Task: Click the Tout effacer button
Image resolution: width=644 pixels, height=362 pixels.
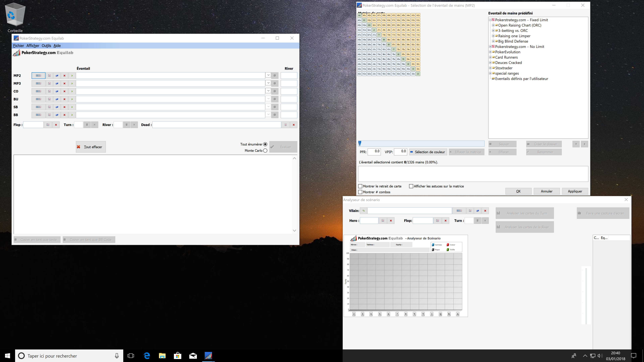Action: pos(91,147)
